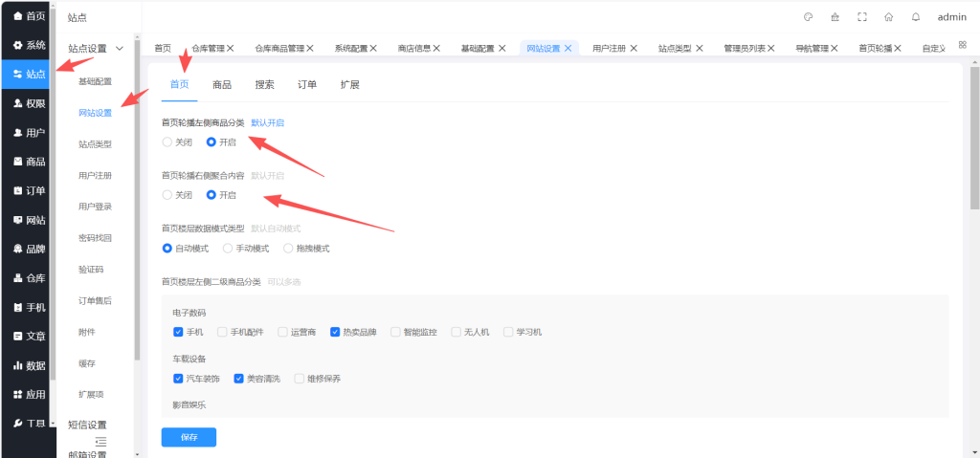
Task: Open the 工具 wrench sidebar menu
Action: tap(28, 423)
